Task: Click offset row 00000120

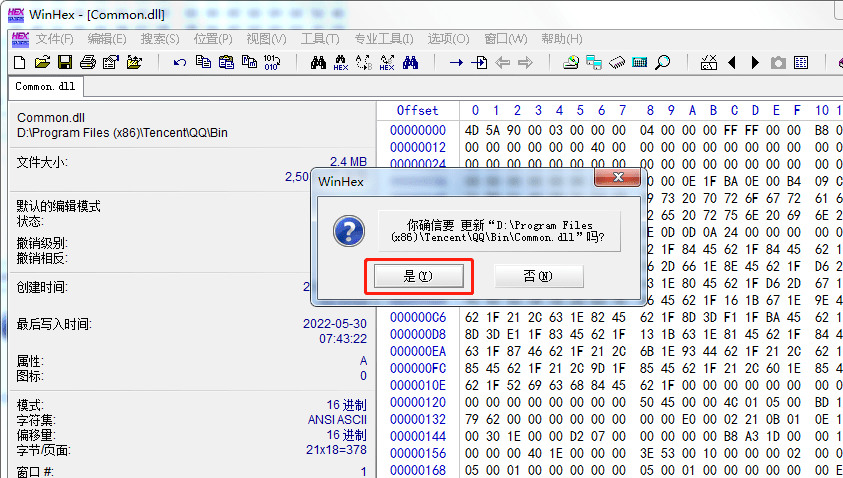Action: [x=418, y=402]
